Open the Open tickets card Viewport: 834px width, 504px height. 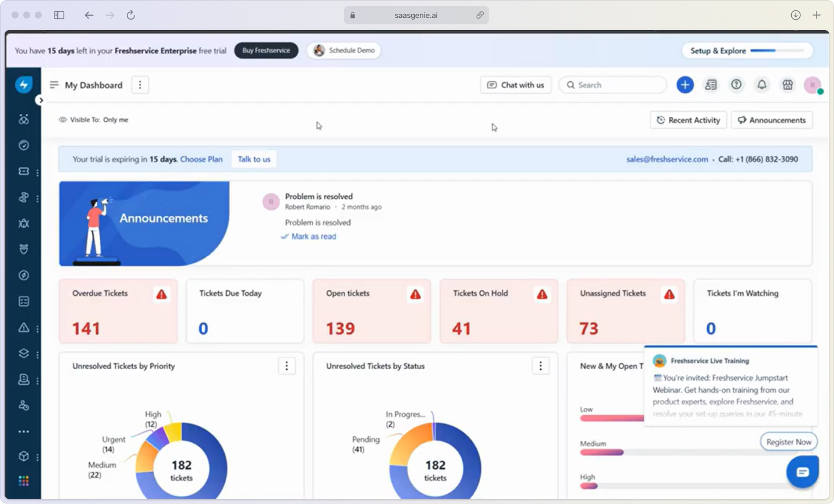pyautogui.click(x=372, y=311)
